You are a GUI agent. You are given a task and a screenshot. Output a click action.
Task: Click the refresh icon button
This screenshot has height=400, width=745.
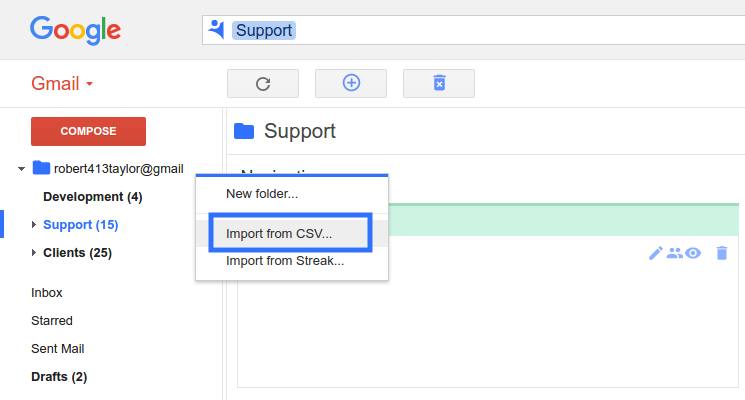click(263, 84)
